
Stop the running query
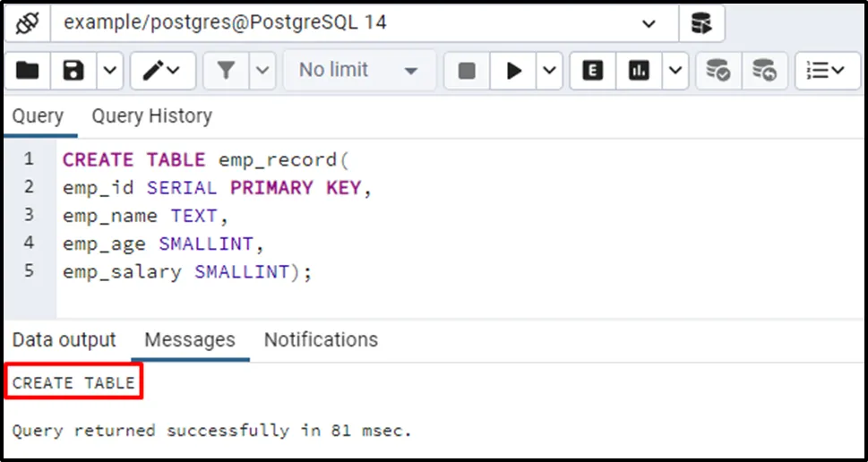pyautogui.click(x=467, y=70)
